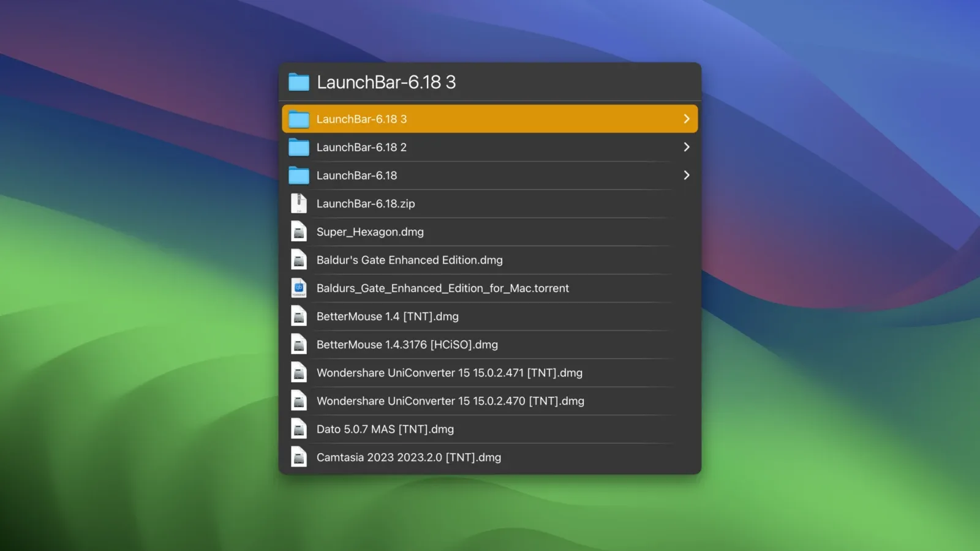This screenshot has height=551, width=980.
Task: Select the Baldur's Gate Enhanced Edition.dmg entry
Action: [409, 260]
